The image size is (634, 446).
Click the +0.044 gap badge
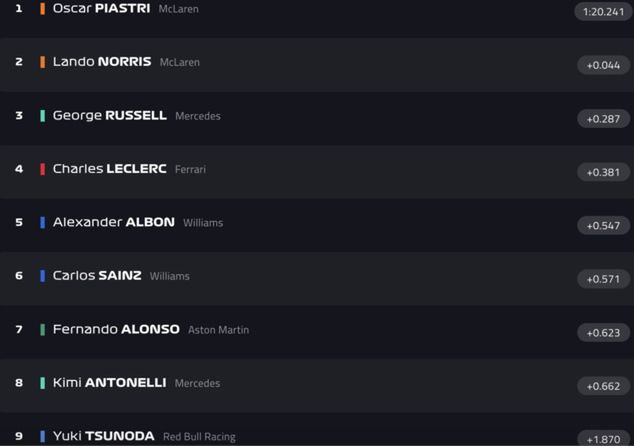coord(603,65)
